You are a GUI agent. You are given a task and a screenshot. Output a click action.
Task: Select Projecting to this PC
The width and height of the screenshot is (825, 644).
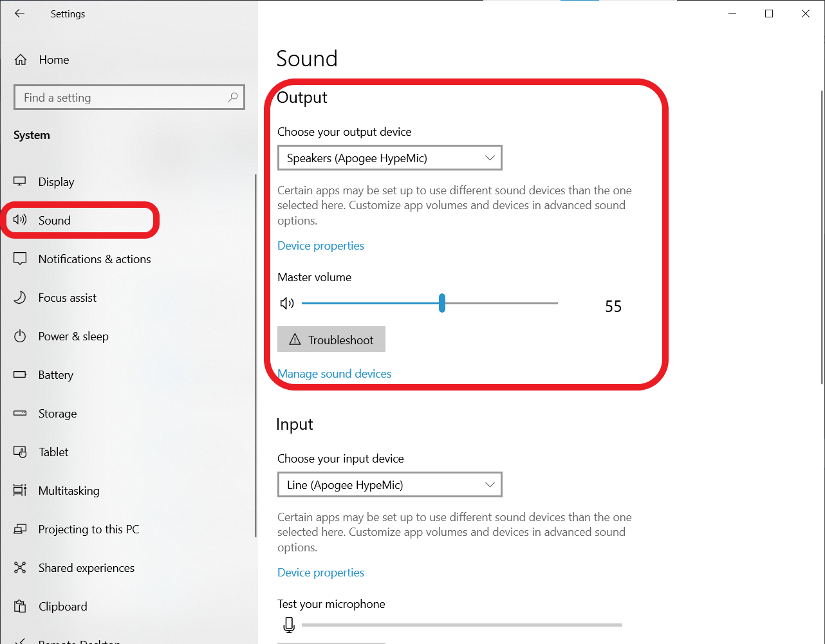pos(89,529)
